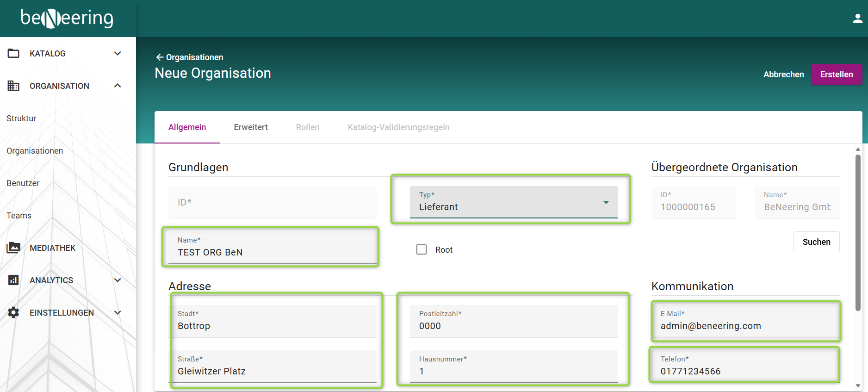
Task: Click the Organisation building icon
Action: [13, 86]
